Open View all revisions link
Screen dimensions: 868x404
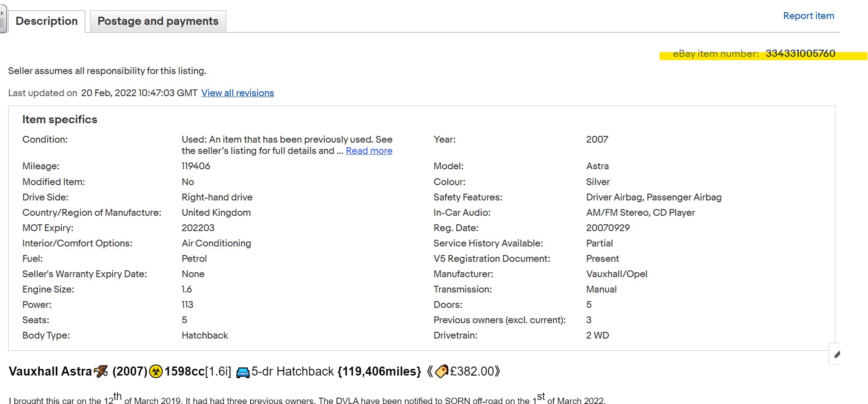(x=237, y=93)
